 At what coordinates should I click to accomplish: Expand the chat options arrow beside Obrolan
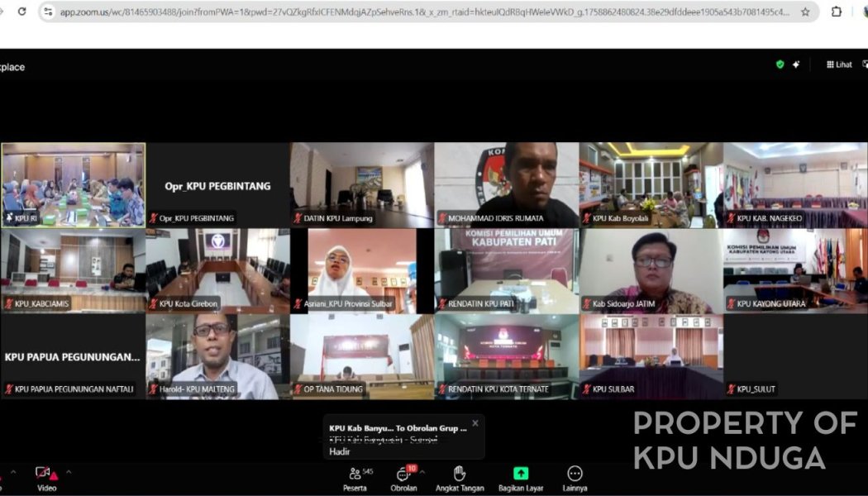point(422,472)
